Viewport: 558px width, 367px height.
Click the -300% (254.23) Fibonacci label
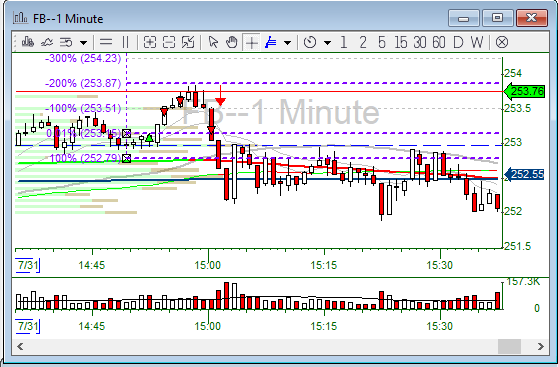[x=83, y=58]
